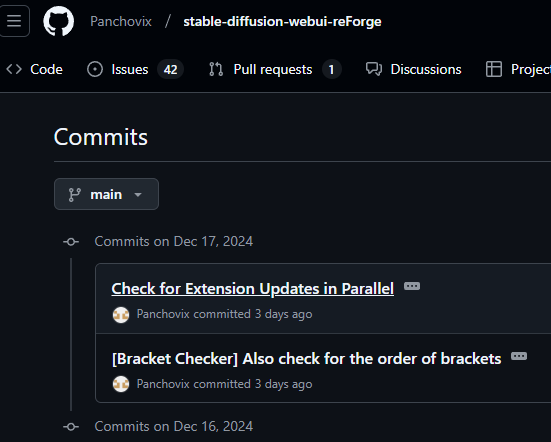Click the Projects table icon

pyautogui.click(x=494, y=69)
